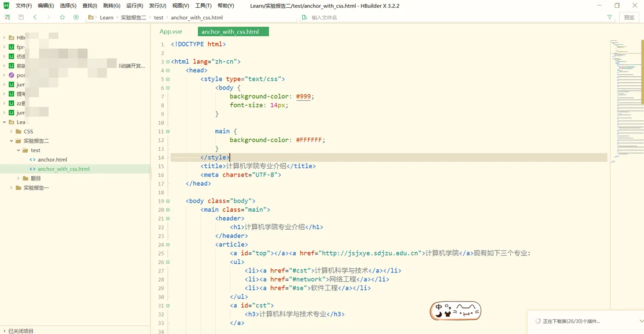Click the run play icon in toolbar
644x334 pixels.
click(x=76, y=17)
